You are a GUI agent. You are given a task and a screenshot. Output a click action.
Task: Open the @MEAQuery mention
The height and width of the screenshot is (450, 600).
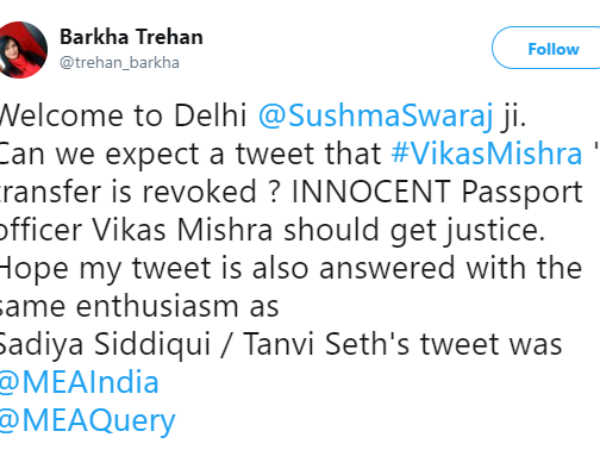87,422
